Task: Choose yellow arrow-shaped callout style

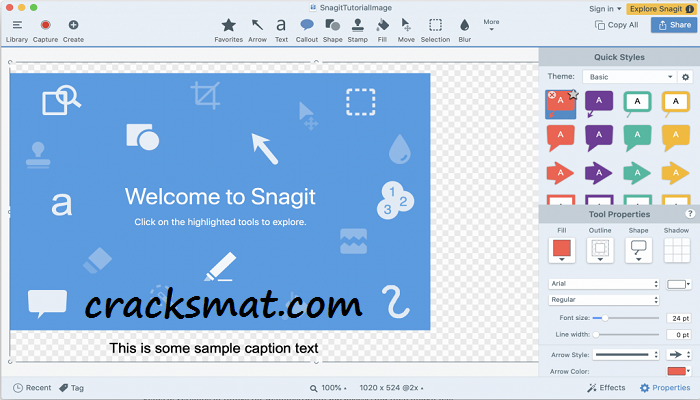Action: (x=675, y=173)
